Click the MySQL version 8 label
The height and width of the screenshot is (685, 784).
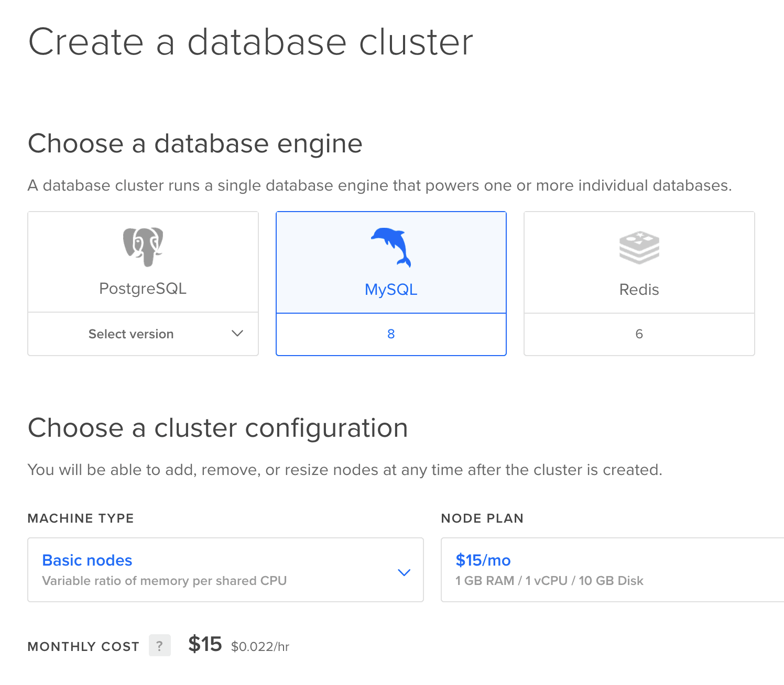(390, 334)
